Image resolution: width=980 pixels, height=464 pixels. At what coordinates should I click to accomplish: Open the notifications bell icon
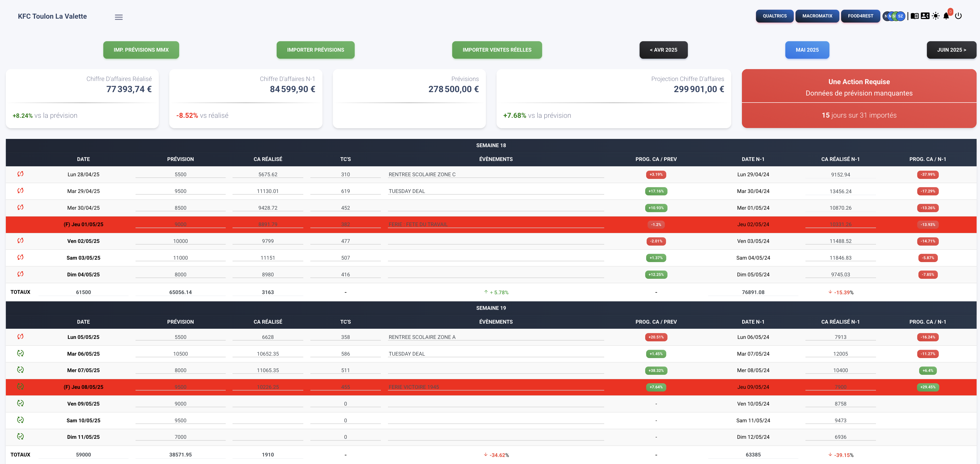tap(946, 16)
